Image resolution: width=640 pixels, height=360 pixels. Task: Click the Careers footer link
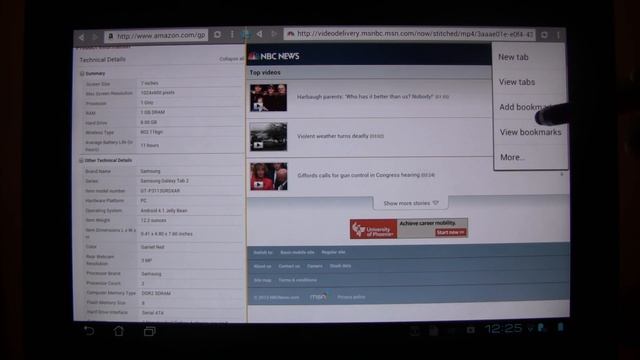315,266
